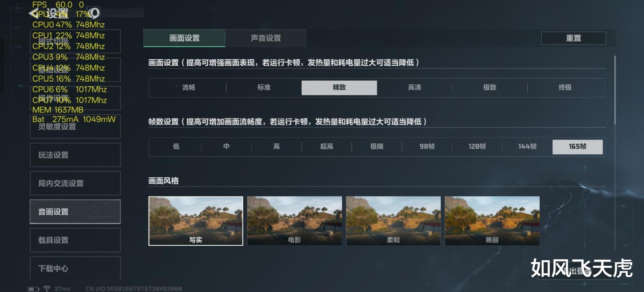This screenshot has width=644, height=292.
Task: Go back using the arrow beside 设置
Action: click(x=33, y=14)
